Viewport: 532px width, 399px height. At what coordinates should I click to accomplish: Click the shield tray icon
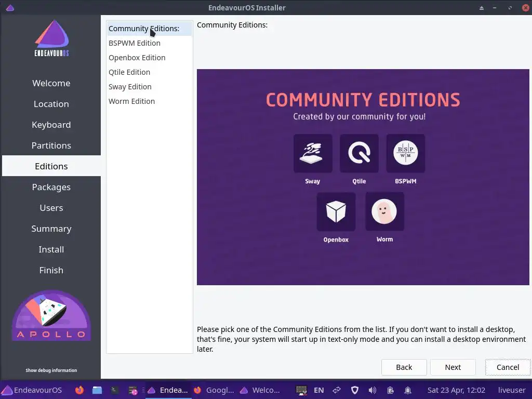coord(354,390)
